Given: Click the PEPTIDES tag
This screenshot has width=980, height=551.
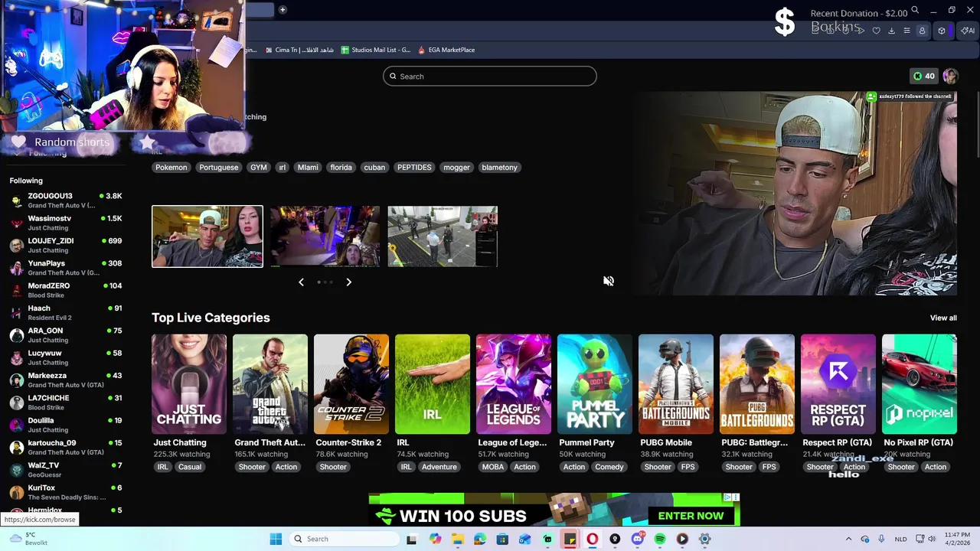Looking at the screenshot, I should click(414, 167).
